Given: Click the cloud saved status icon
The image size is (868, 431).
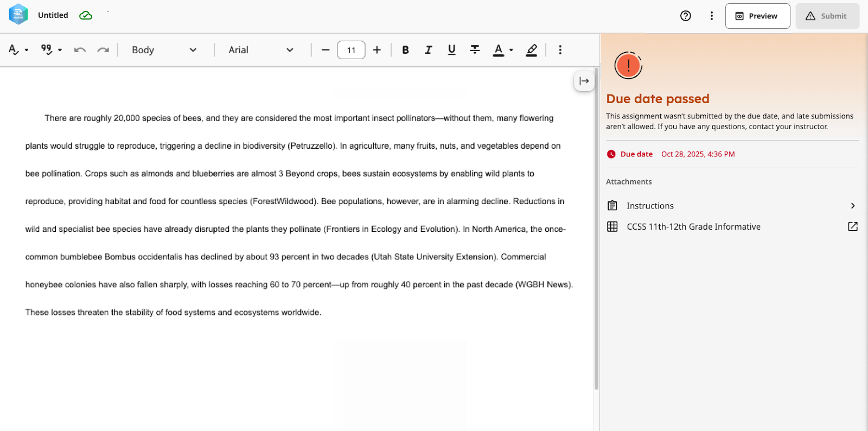Looking at the screenshot, I should tap(86, 15).
